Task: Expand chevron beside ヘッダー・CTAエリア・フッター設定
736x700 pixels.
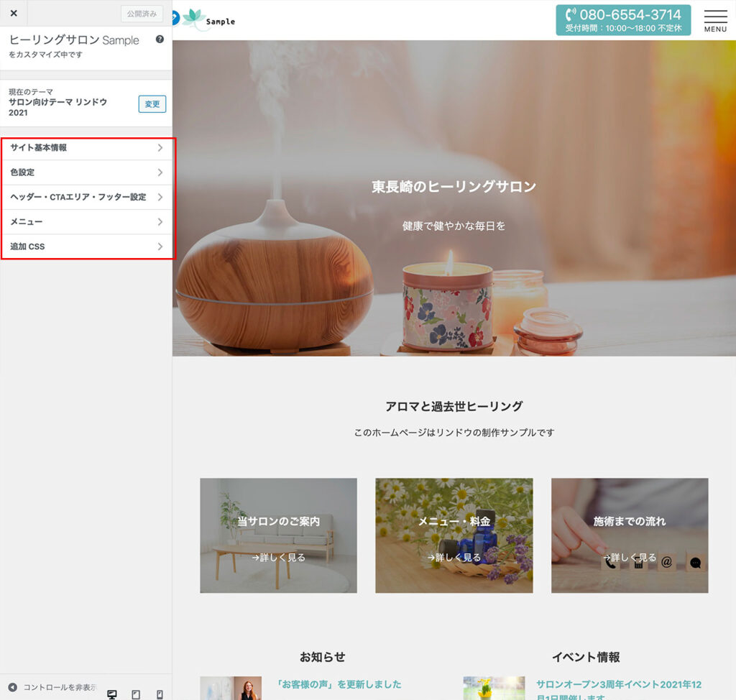Action: tap(160, 197)
